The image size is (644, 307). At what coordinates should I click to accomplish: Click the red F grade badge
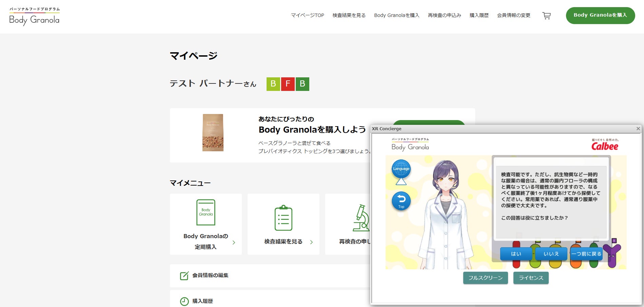click(288, 84)
